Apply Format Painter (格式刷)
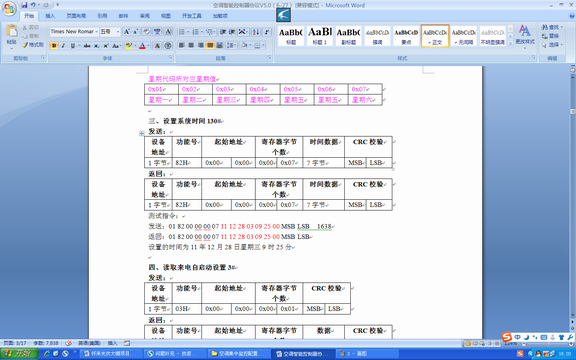576x360 pixels. (33, 45)
